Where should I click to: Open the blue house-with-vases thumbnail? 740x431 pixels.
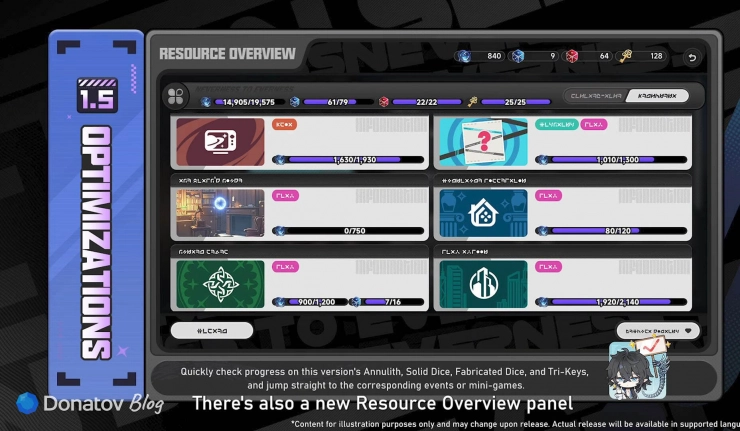483,213
